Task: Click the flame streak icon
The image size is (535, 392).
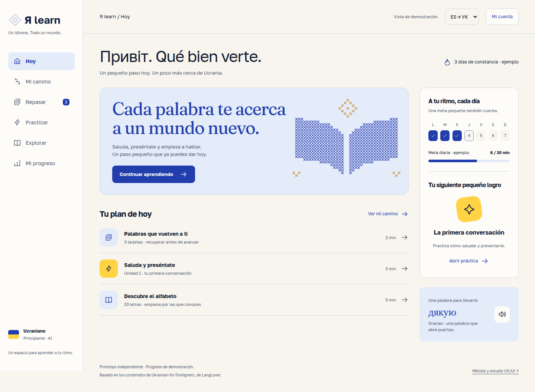Action: point(447,62)
